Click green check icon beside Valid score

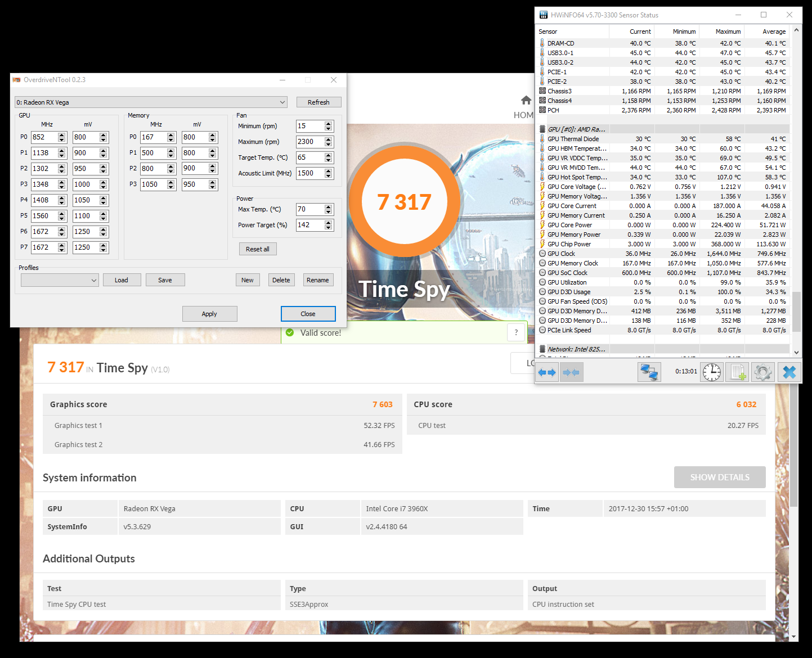point(290,332)
